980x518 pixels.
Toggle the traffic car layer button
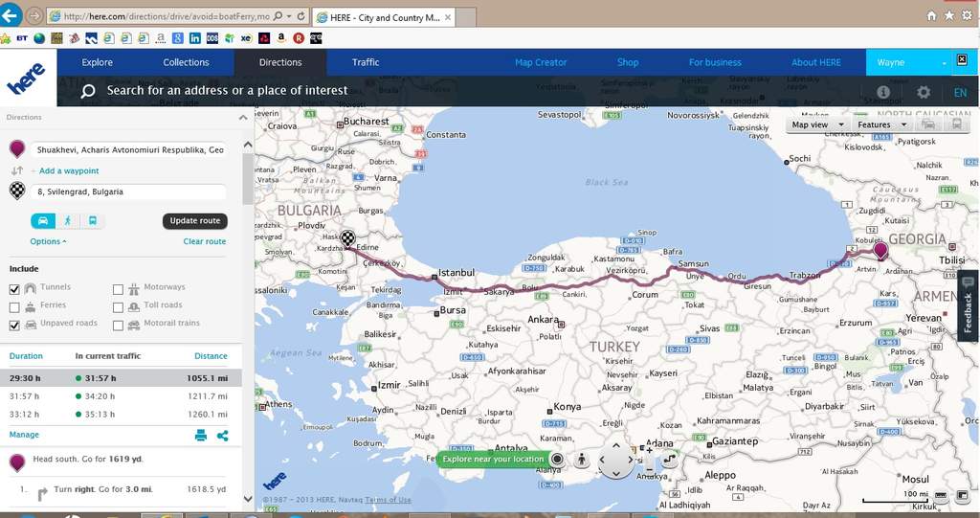tap(928, 124)
